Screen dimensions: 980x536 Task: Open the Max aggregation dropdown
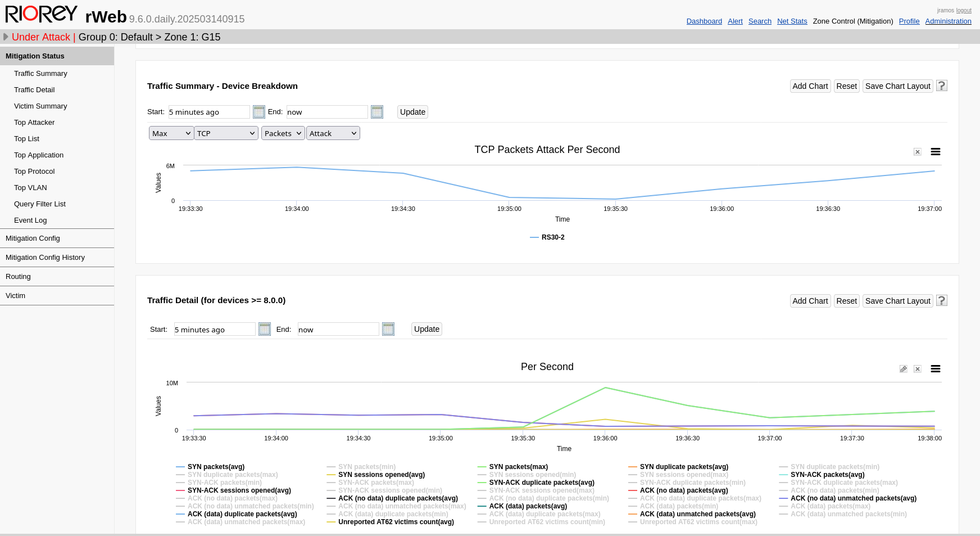click(x=171, y=133)
